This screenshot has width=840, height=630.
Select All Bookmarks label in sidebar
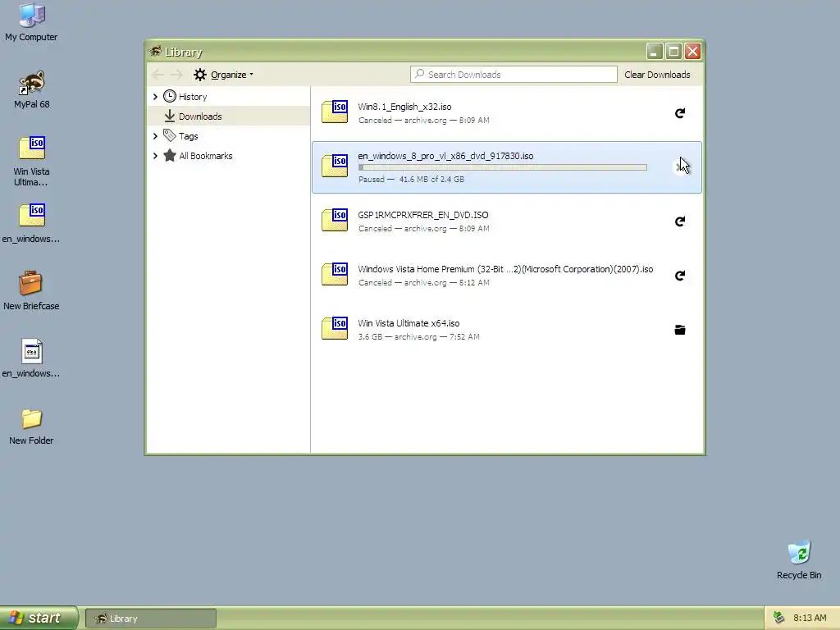206,156
